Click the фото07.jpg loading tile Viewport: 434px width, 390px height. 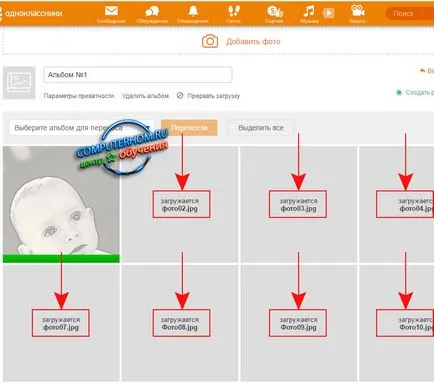pyautogui.click(x=61, y=323)
